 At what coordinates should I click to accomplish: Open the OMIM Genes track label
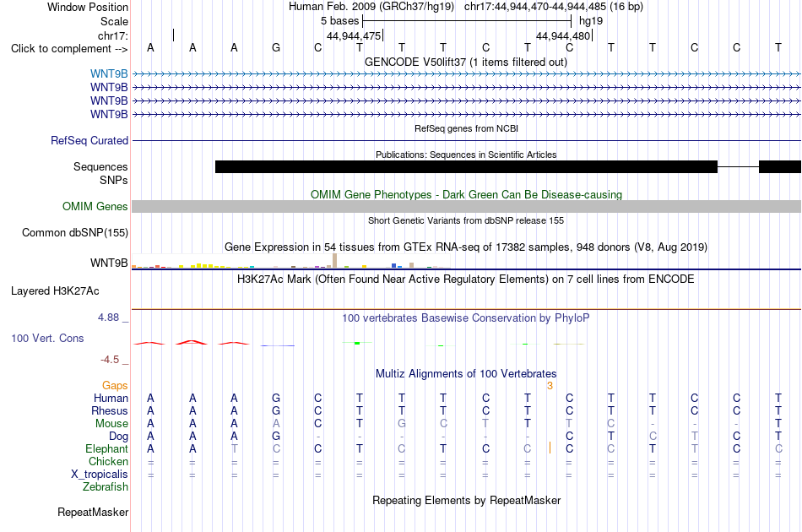click(x=95, y=206)
